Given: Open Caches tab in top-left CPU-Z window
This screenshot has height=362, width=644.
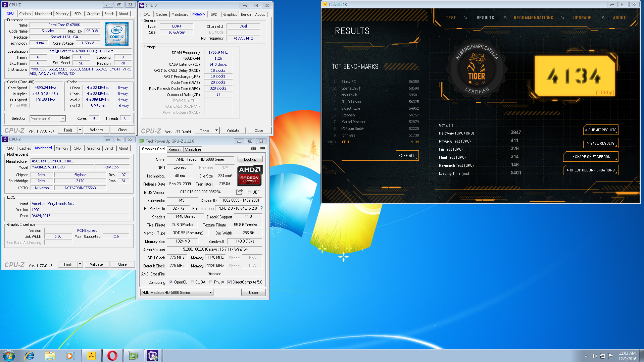Looking at the screenshot, I should coord(25,14).
